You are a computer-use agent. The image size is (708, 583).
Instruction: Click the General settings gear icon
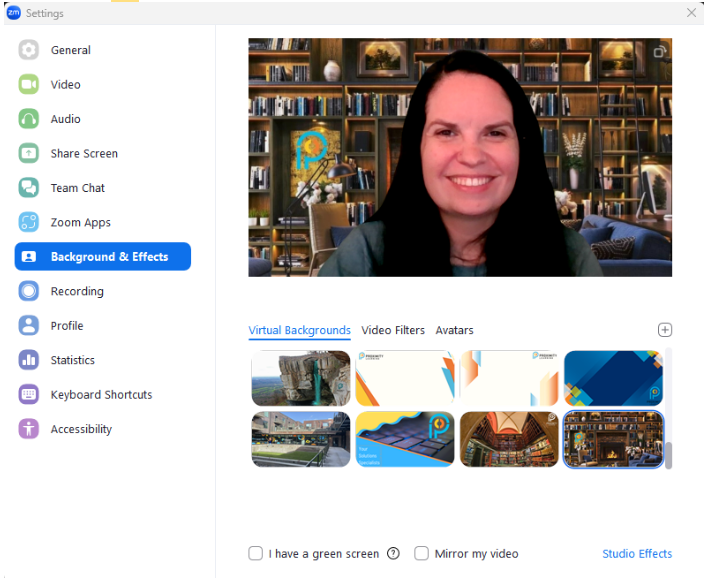click(29, 50)
